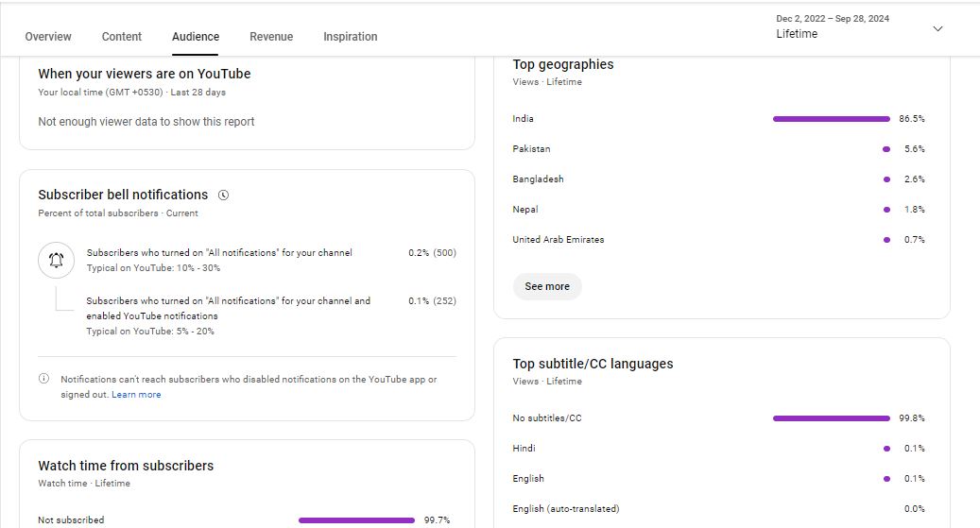Click the Hindi subtitle language row

pos(524,449)
